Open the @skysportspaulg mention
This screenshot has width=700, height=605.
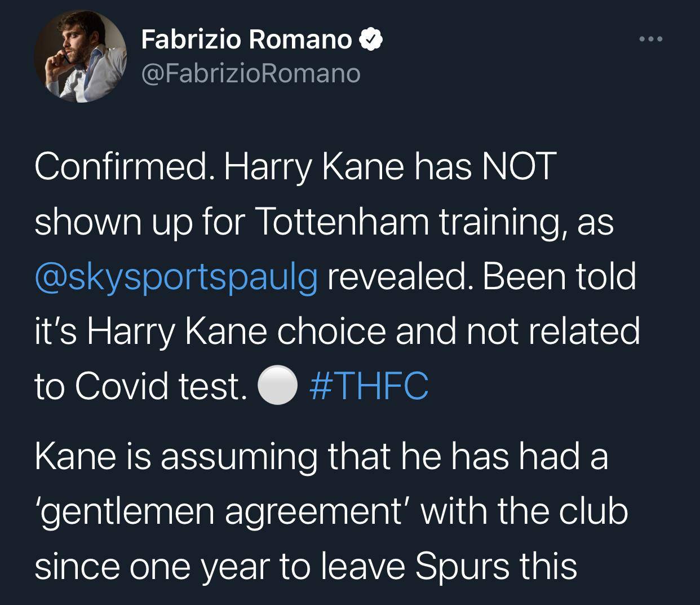(x=176, y=277)
